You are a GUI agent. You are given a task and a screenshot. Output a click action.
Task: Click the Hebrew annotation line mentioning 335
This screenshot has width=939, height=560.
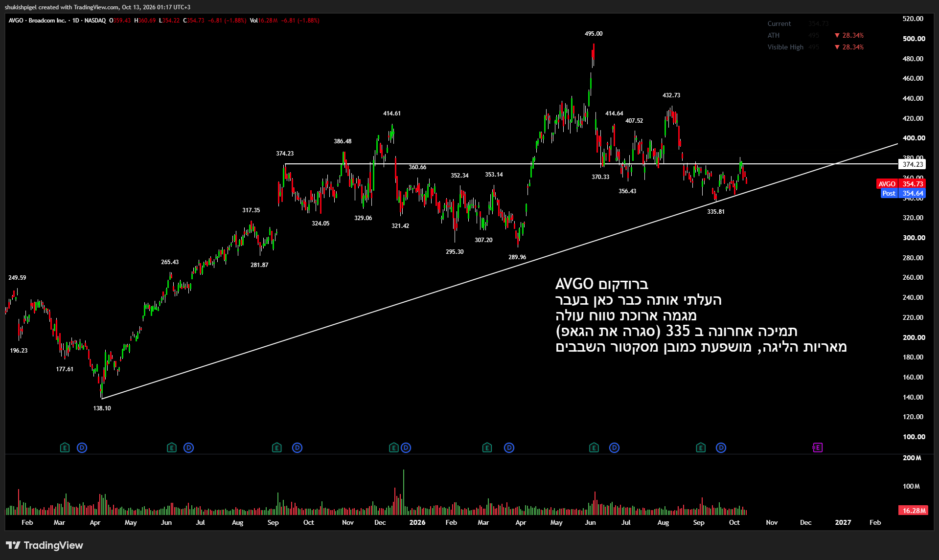click(x=677, y=331)
